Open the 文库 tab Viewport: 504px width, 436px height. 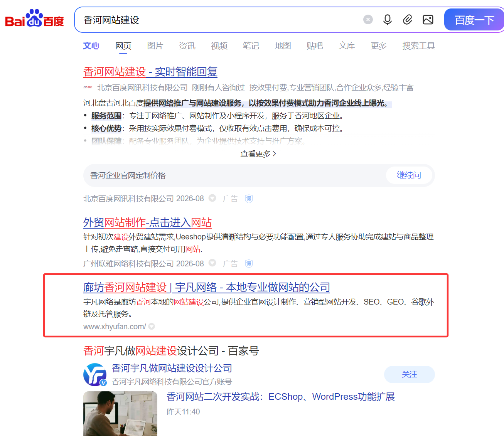click(x=347, y=46)
